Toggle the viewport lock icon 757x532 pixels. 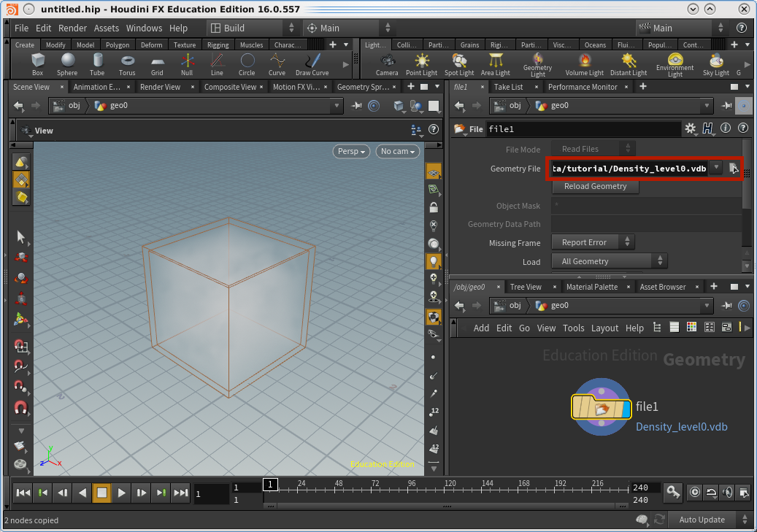pyautogui.click(x=434, y=207)
